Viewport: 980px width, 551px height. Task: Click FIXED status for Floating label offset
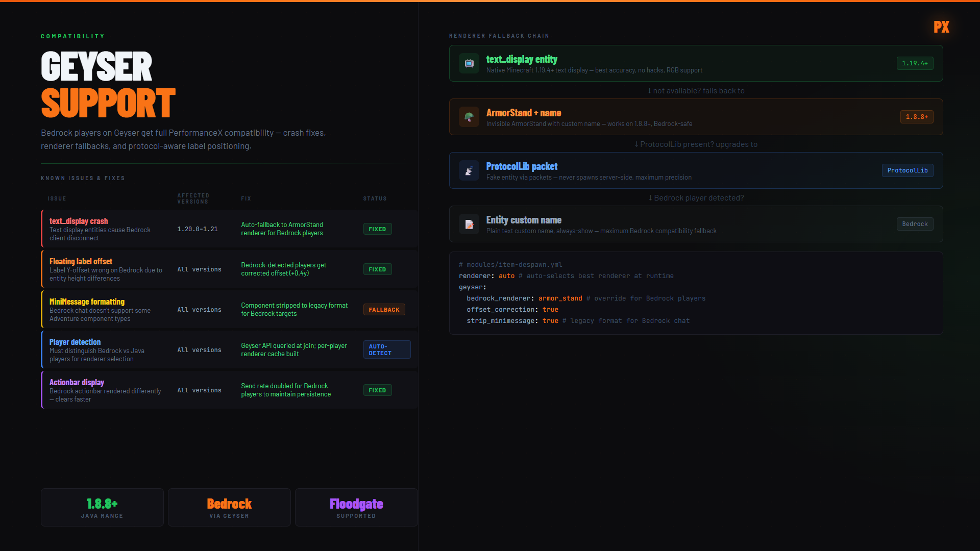[x=377, y=269]
